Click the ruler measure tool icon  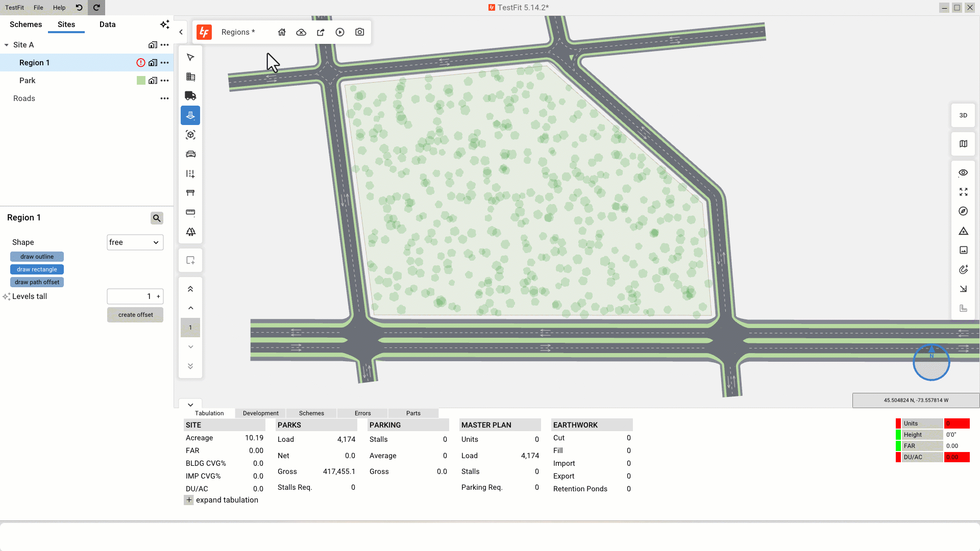tap(190, 212)
